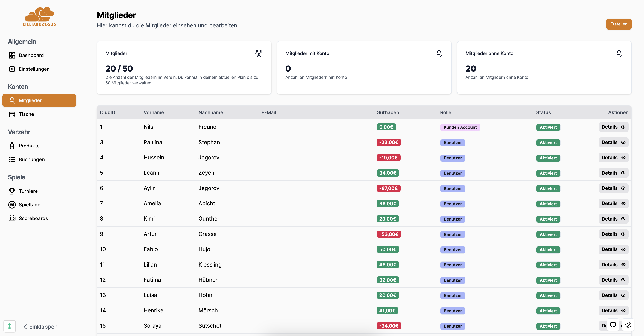Open Dashboard via its grid icon
Image resolution: width=644 pixels, height=336 pixels.
[x=12, y=55]
